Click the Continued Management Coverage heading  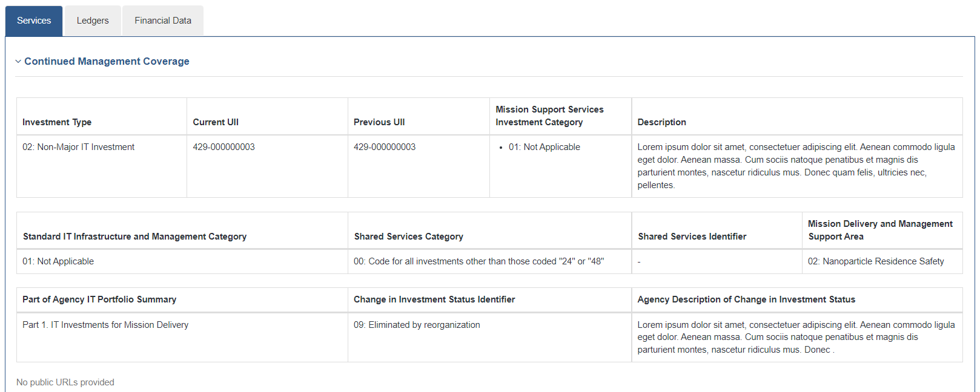point(107,61)
